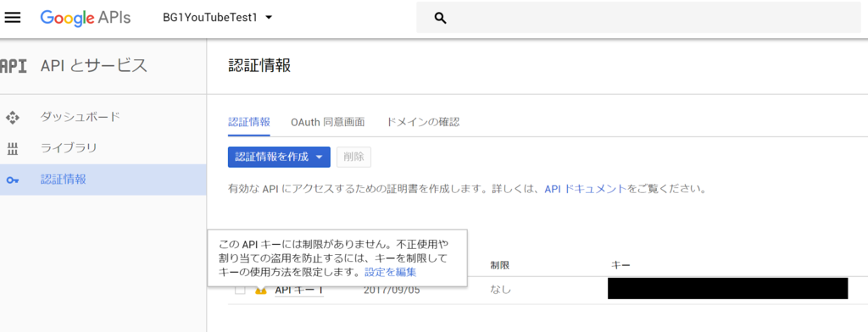Click the 設定を編集 link in tooltip
Viewport: 868px width, 332px height.
pos(390,272)
